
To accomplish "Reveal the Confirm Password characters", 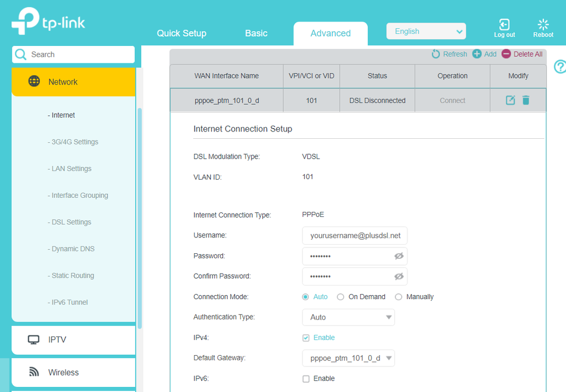I will 399,276.
